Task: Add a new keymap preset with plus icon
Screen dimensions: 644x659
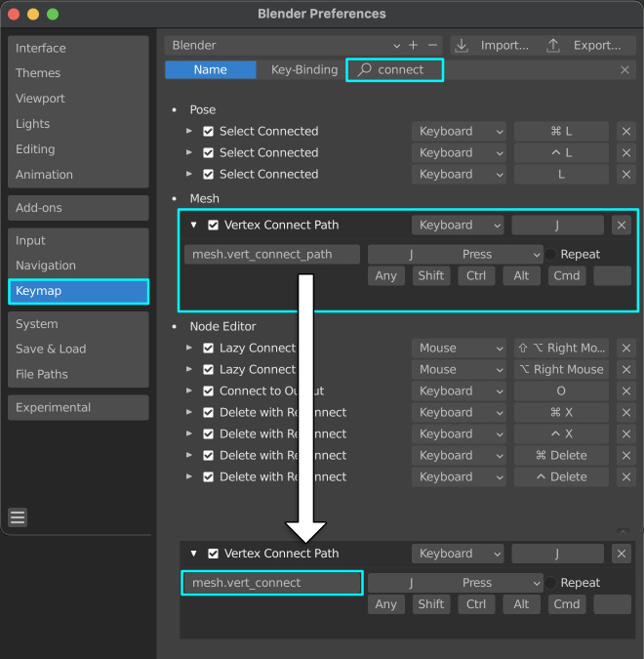Action: (x=414, y=45)
